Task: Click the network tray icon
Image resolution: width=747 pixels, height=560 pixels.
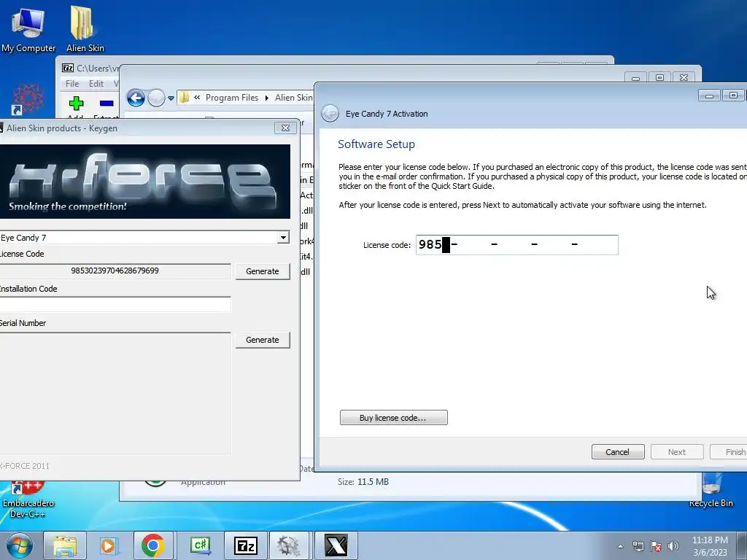Action: coord(638,546)
